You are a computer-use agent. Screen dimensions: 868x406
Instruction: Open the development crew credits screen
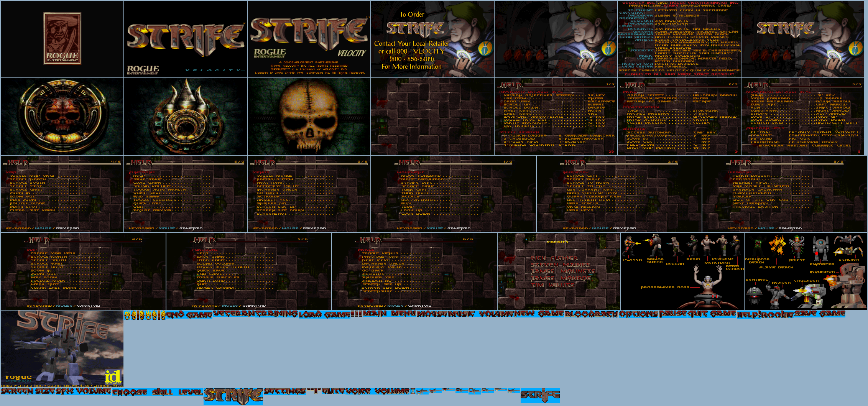[x=679, y=39]
